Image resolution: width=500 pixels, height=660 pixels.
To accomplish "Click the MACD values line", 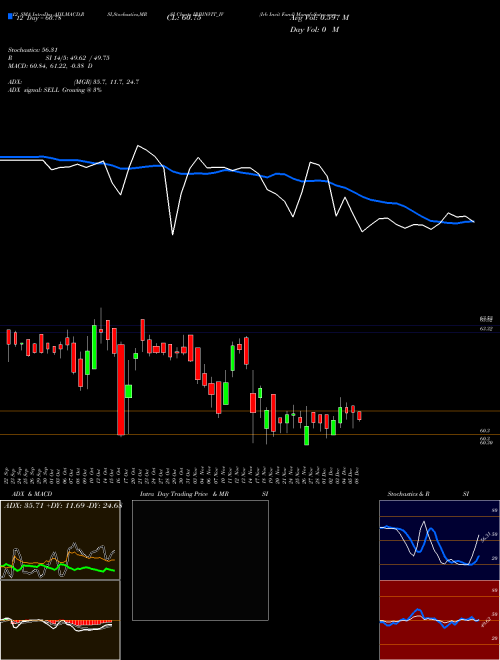I will (x=50, y=66).
